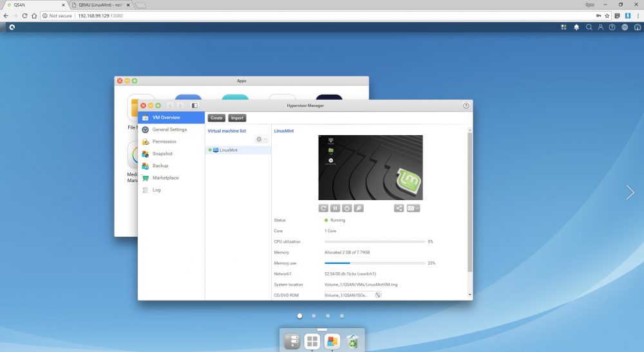Go back in Hypervisor Manager

171,106
